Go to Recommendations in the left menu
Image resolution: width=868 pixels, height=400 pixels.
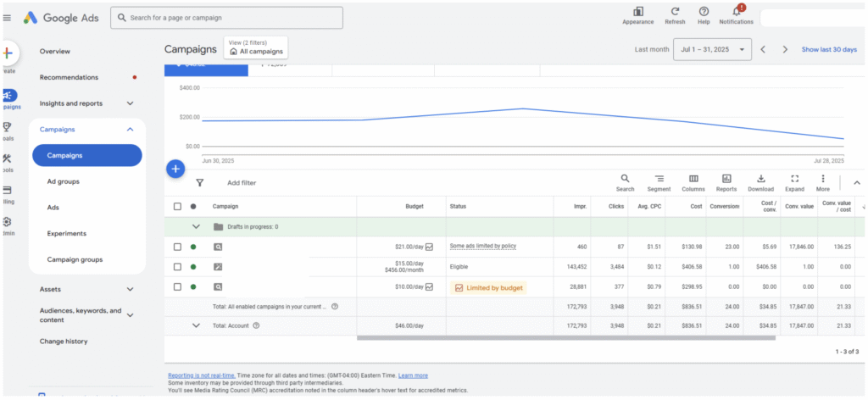[x=69, y=77]
